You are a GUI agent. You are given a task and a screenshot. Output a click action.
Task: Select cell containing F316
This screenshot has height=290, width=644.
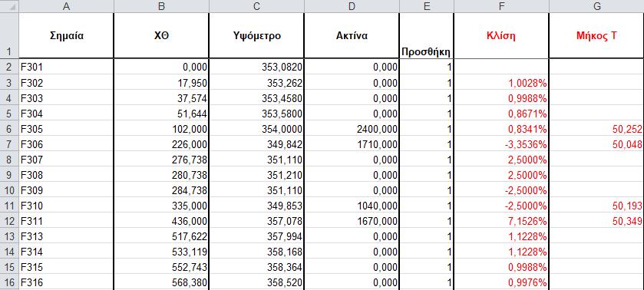pyautogui.click(x=66, y=282)
